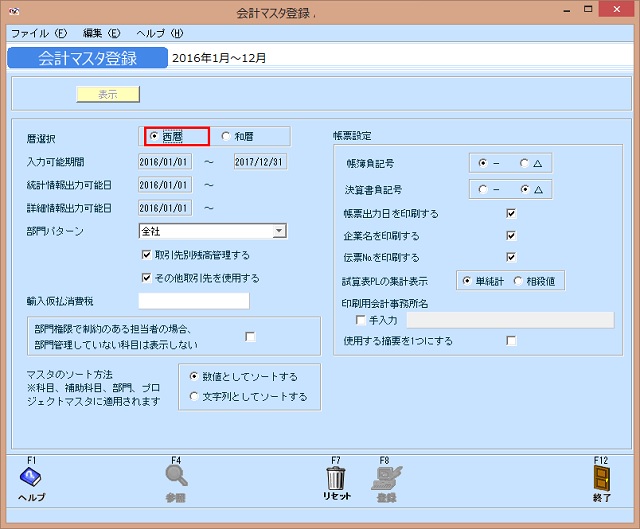Open the F1 ヘルプ book icon
This screenshot has width=640, height=529.
(31, 477)
